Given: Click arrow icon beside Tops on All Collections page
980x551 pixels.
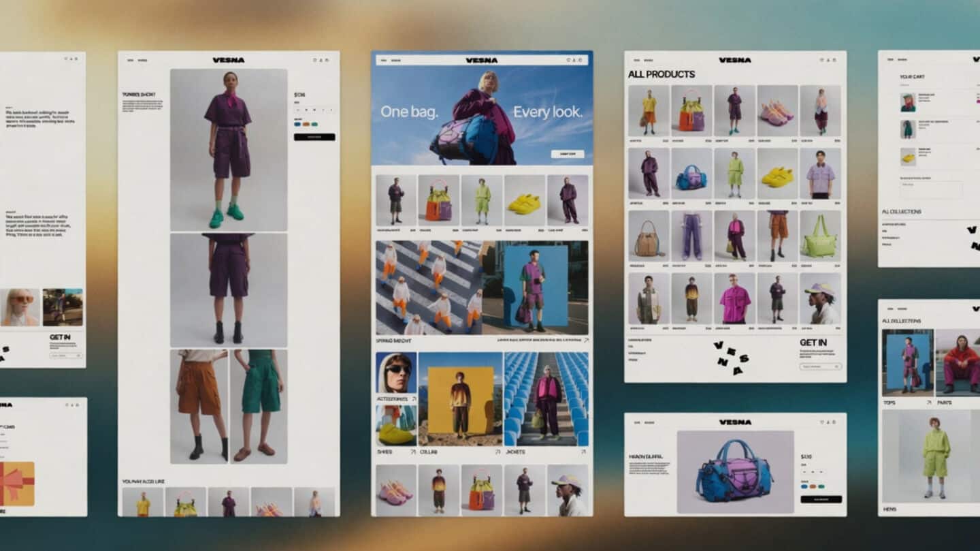Looking at the screenshot, I should [x=929, y=403].
